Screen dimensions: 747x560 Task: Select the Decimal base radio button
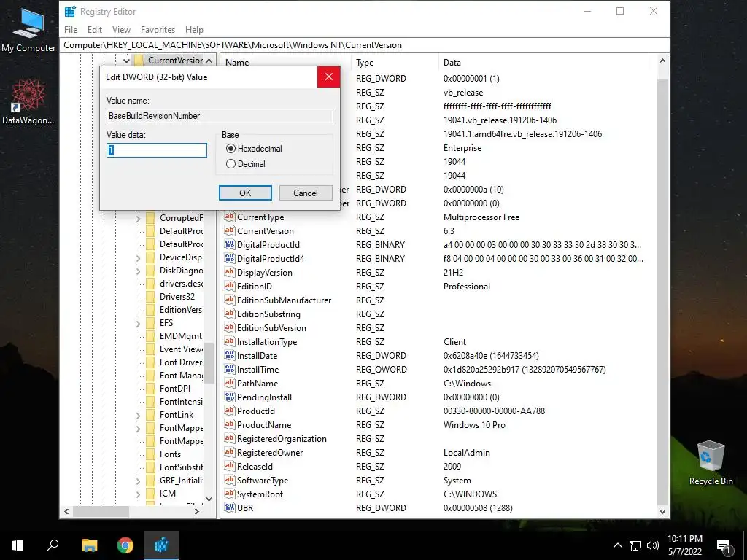(x=231, y=164)
